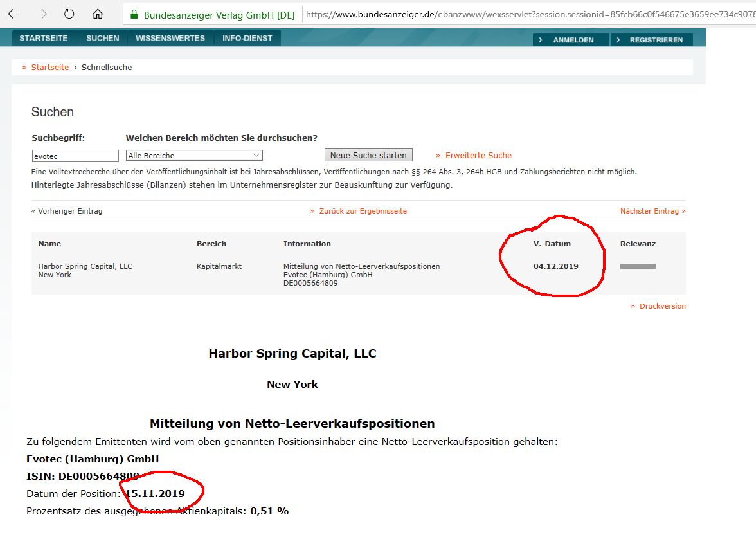Click the date 04.12.2019 in the table

coord(556,266)
